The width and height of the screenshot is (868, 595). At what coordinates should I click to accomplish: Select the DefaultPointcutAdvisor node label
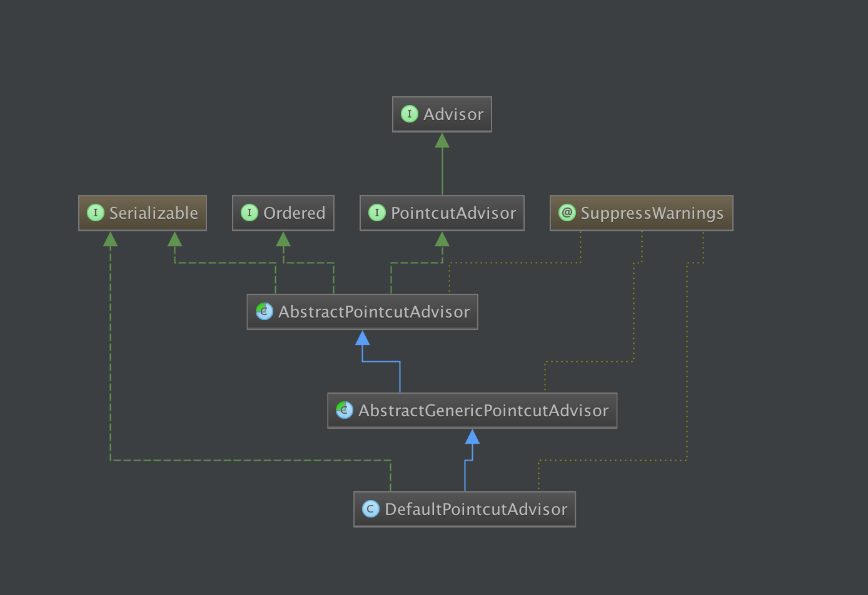[476, 509]
